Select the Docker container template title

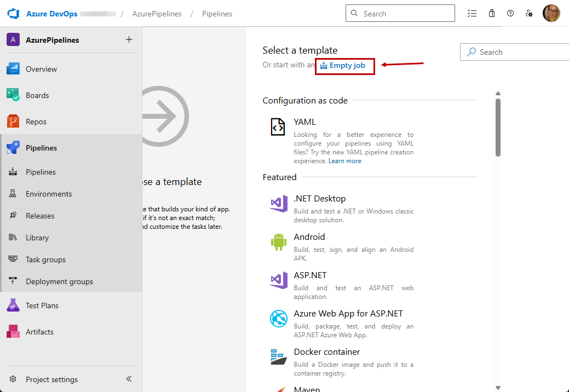coord(326,351)
